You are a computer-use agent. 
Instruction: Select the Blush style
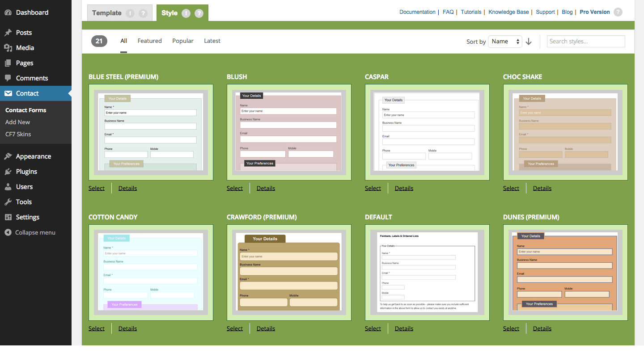click(x=234, y=188)
